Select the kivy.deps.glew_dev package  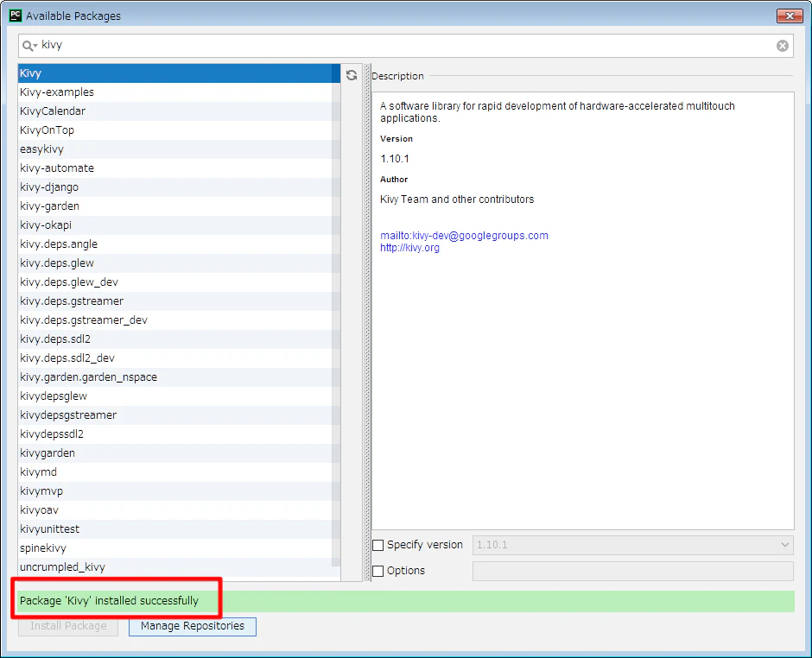pyautogui.click(x=179, y=282)
